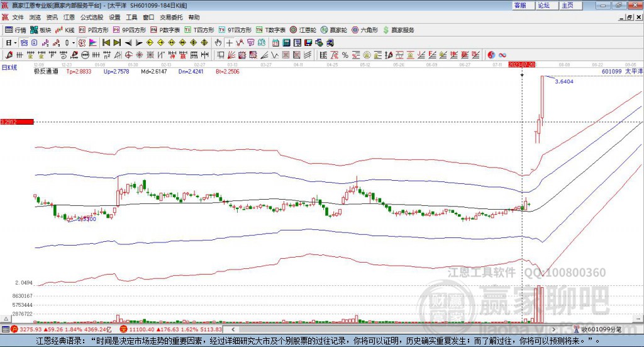644x347 pixels.
Task: Click the Shenzhen index 11100.40 status entry
Action: pos(171,329)
